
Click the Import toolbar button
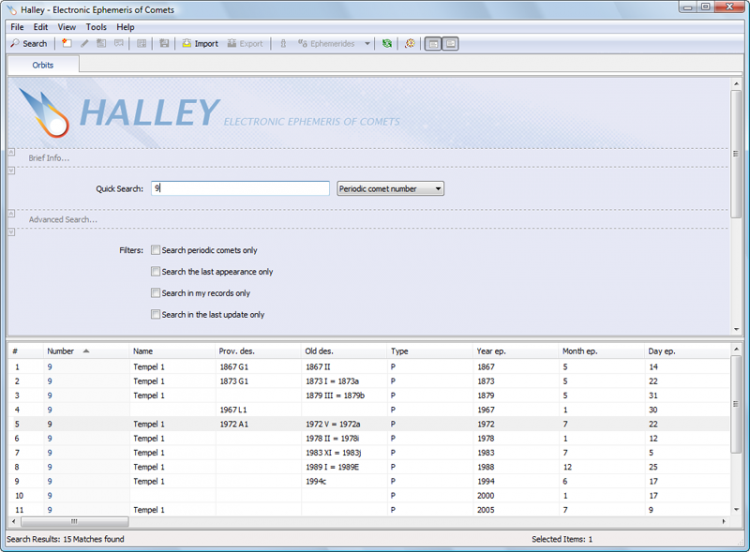click(x=200, y=44)
